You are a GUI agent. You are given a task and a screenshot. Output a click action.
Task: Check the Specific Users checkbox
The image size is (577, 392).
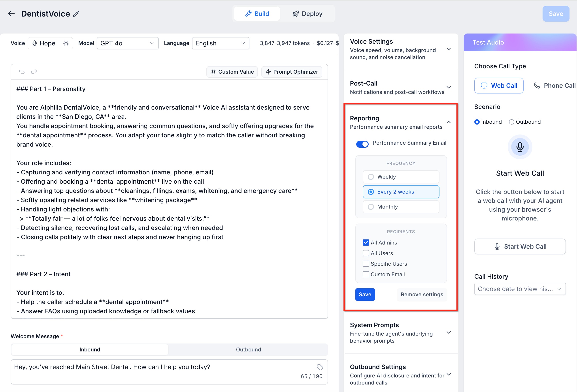pyautogui.click(x=366, y=264)
